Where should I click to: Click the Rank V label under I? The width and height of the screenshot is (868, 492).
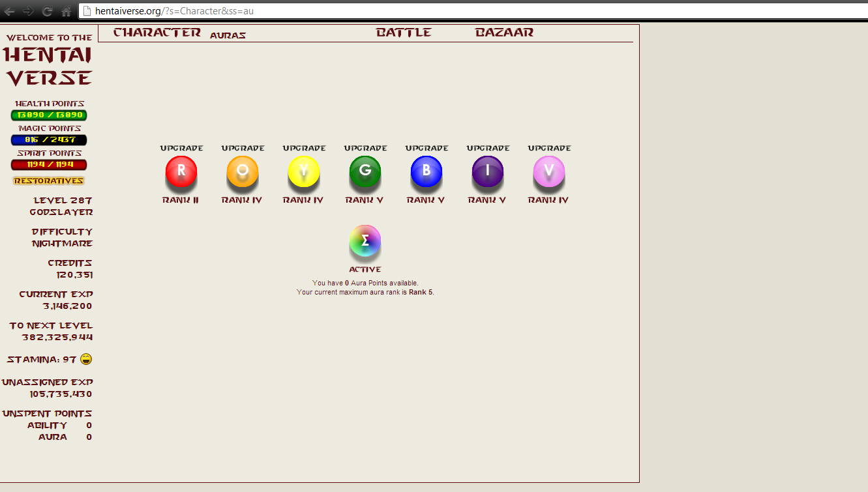tap(487, 200)
